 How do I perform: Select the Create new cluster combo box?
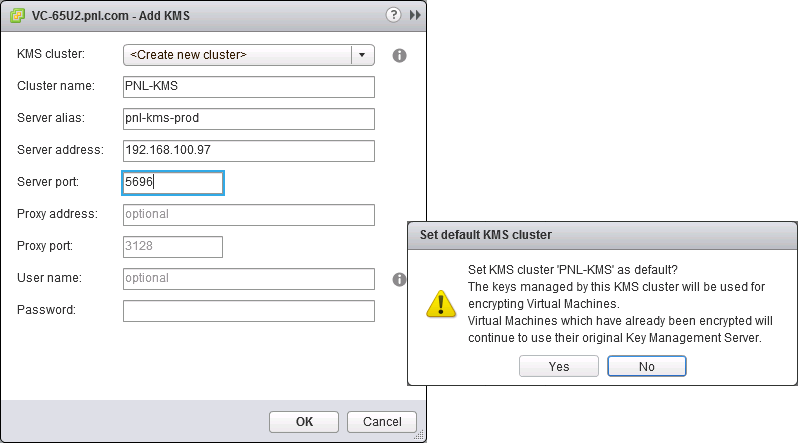(249, 55)
